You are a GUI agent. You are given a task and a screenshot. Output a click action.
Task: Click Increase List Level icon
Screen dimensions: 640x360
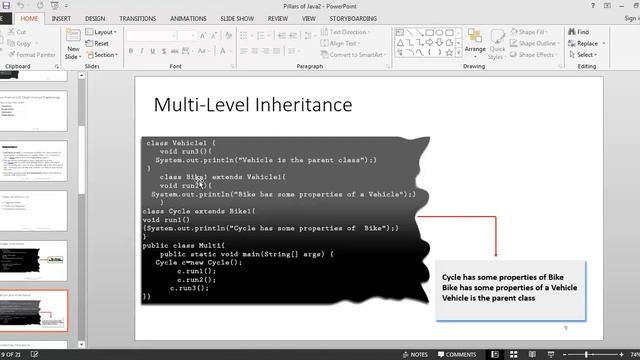coord(293,36)
